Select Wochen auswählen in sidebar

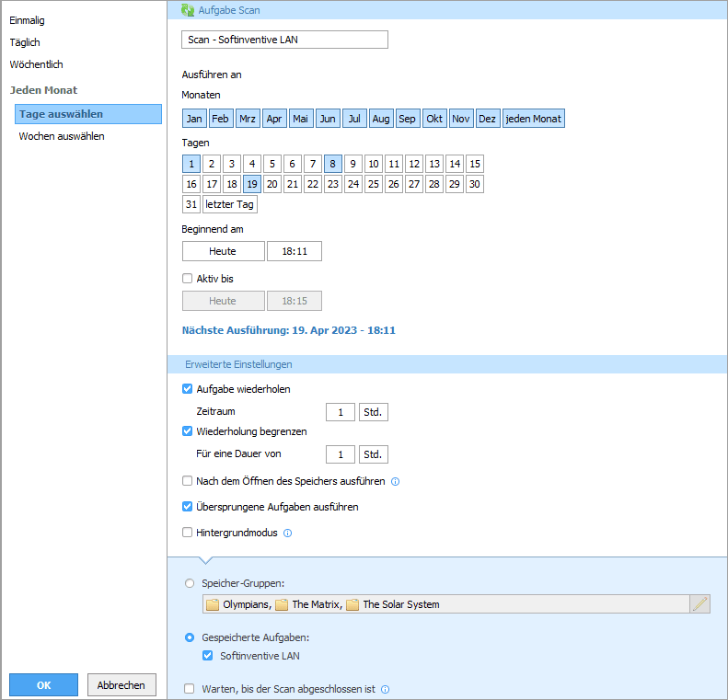[x=62, y=136]
